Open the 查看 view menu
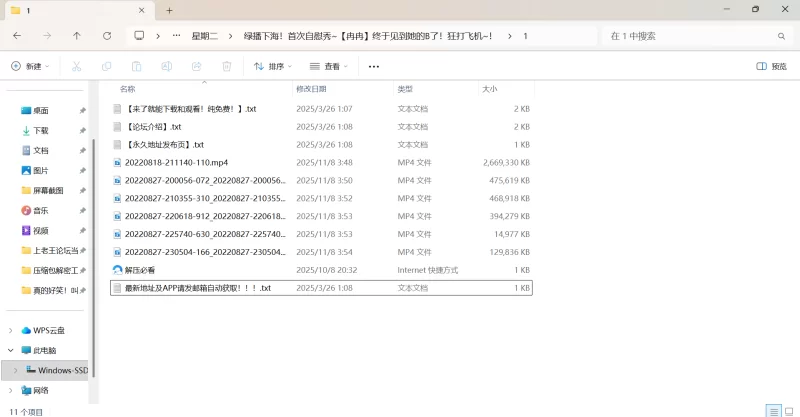The height and width of the screenshot is (417, 800). tap(329, 67)
